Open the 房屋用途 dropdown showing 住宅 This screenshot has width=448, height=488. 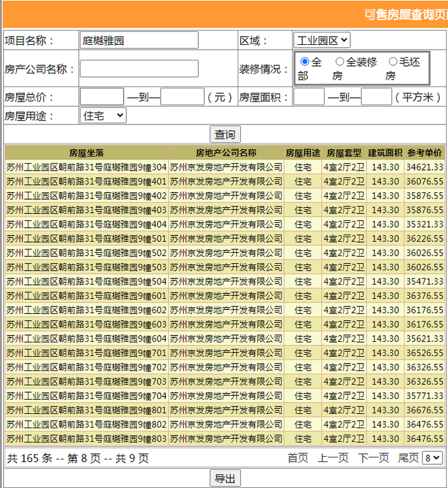103,116
